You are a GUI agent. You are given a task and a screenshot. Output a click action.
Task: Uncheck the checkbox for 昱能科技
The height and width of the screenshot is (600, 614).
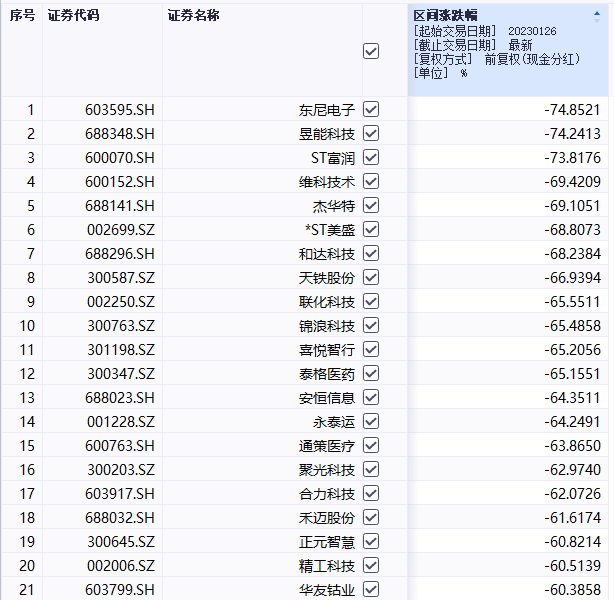[x=371, y=133]
